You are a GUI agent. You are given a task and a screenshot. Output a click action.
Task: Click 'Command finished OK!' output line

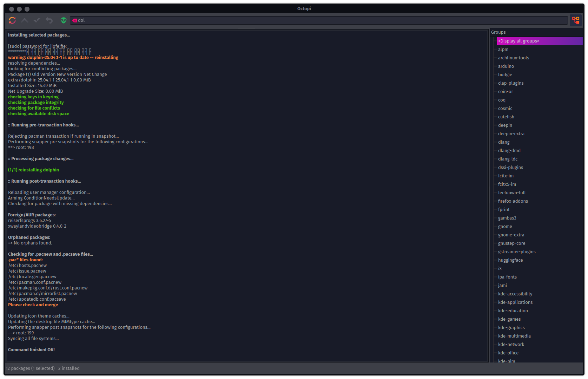coord(31,350)
